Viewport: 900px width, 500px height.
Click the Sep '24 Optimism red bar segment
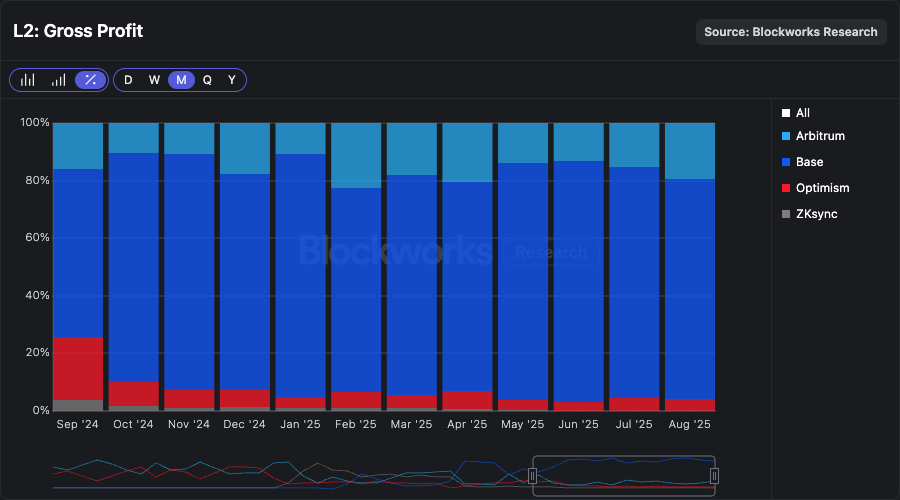[78, 368]
